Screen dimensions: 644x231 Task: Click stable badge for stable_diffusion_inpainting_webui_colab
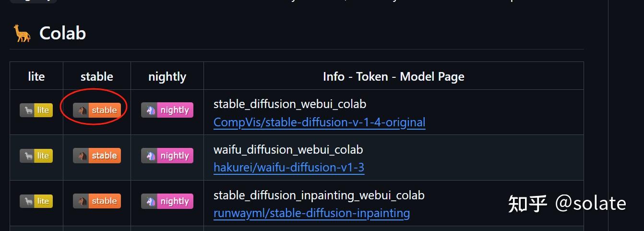(x=97, y=201)
